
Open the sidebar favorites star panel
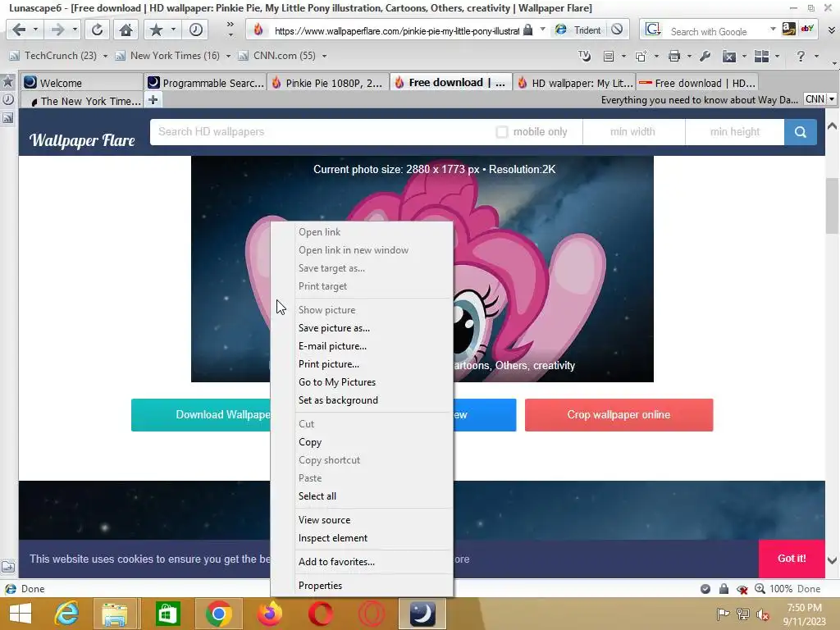point(8,81)
